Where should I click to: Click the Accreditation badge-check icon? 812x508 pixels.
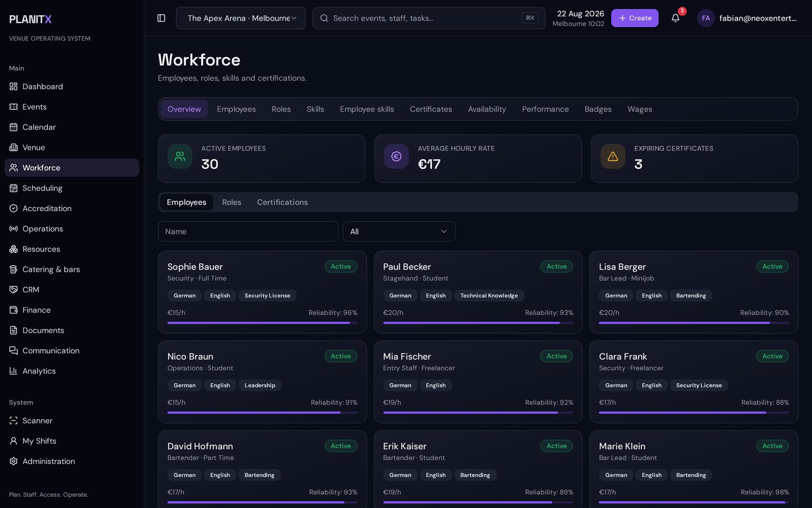(14, 208)
